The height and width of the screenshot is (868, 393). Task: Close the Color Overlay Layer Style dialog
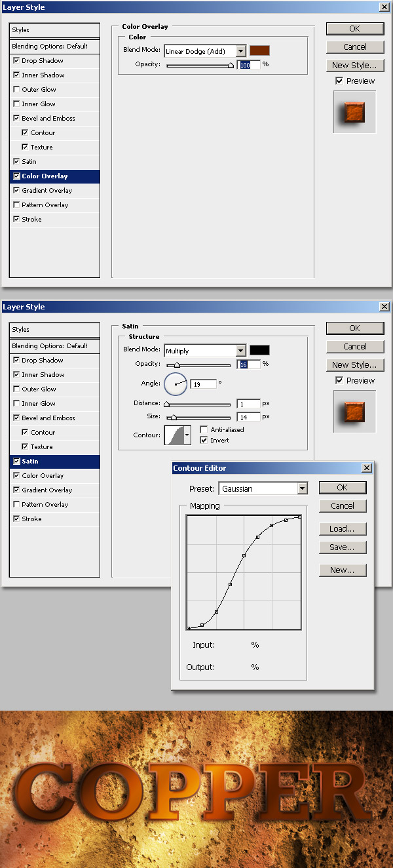[383, 7]
